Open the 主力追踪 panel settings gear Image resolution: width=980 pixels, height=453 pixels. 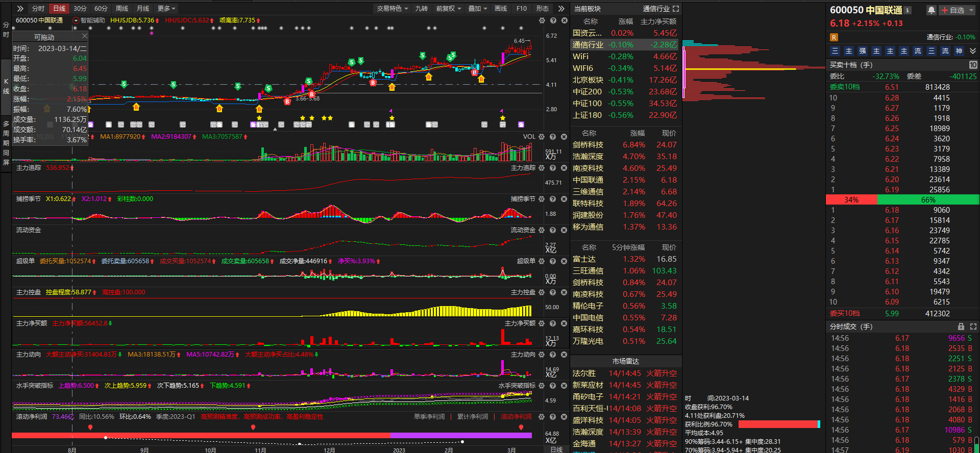(x=542, y=168)
